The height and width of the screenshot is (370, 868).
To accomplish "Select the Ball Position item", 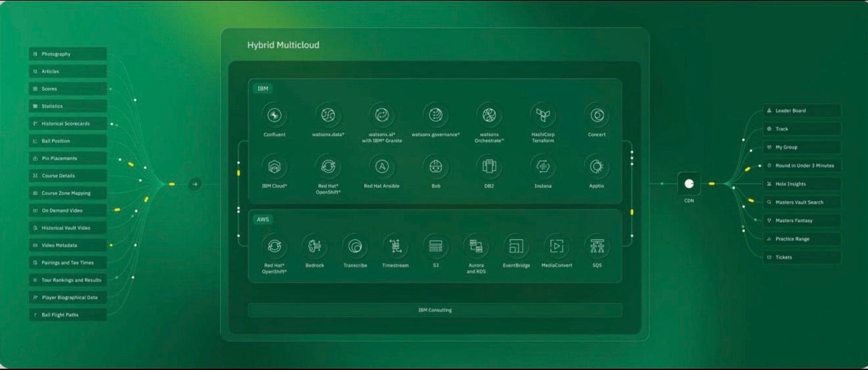I will click(x=68, y=141).
